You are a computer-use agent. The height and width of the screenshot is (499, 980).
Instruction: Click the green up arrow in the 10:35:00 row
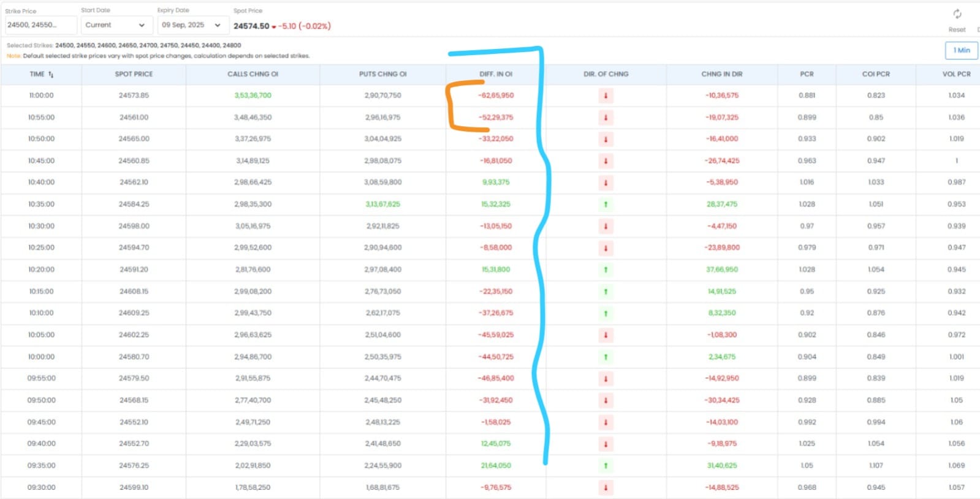pyautogui.click(x=606, y=204)
